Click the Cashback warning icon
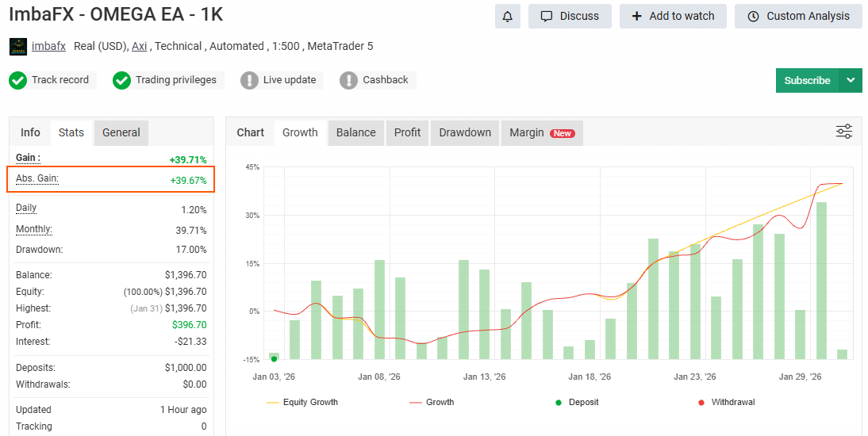This screenshot has width=868, height=436. 349,80
